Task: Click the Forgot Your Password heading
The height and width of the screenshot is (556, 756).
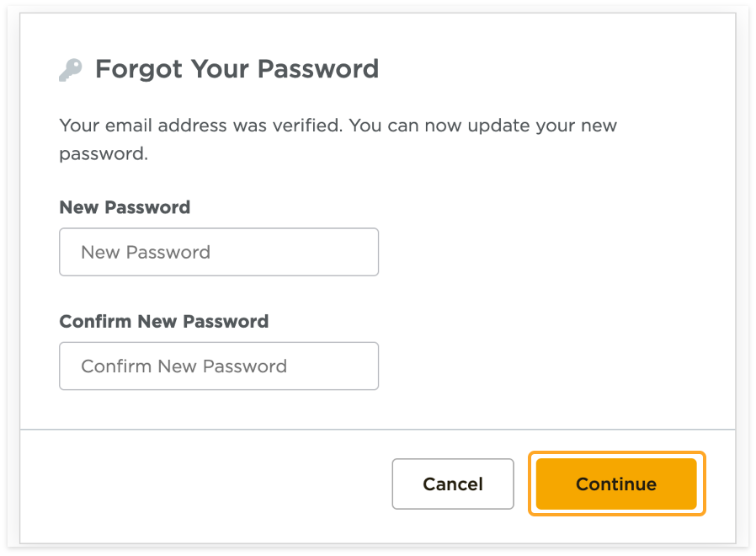Action: pos(237,69)
